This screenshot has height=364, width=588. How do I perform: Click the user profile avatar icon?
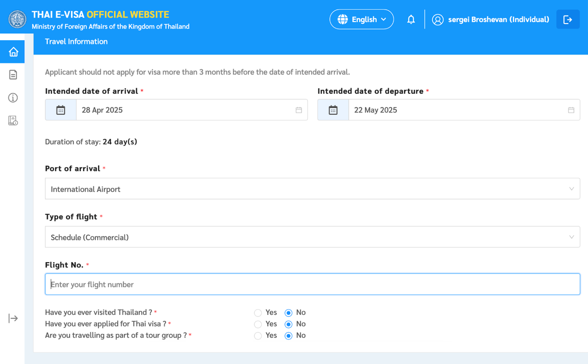pyautogui.click(x=438, y=20)
